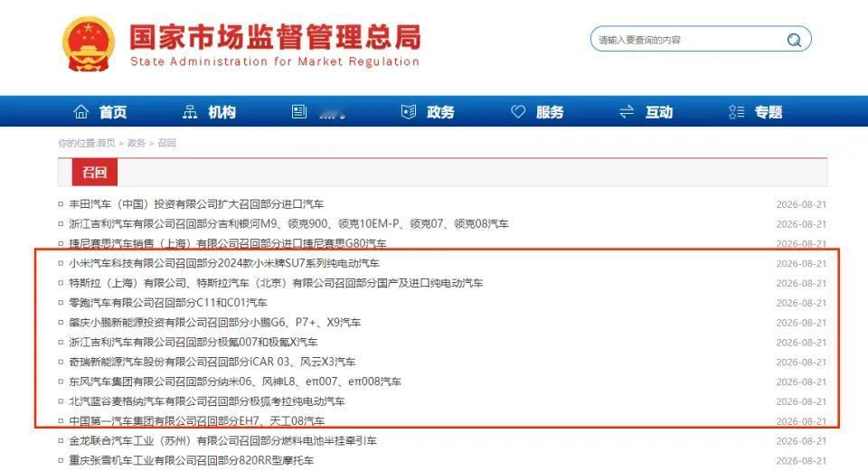
Task: Click date 2026-08-21 on the 特斯拉 row
Action: (x=801, y=283)
